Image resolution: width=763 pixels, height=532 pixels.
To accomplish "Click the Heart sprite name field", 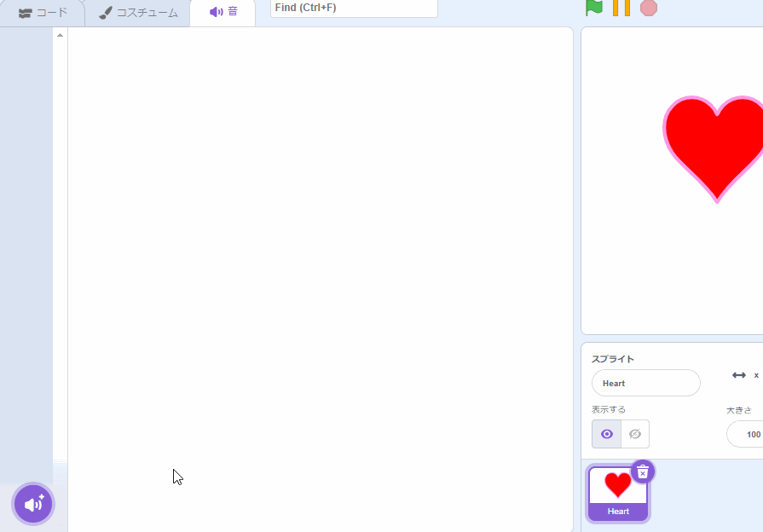I will coord(645,383).
